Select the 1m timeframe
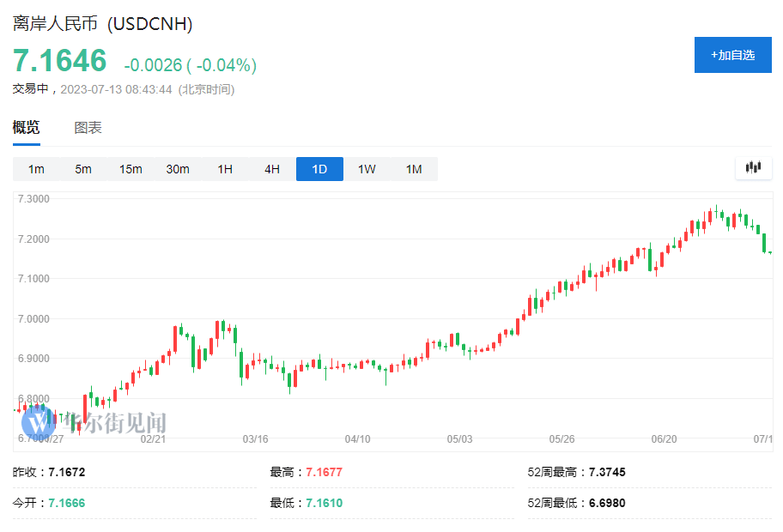This screenshot has height=532, width=783. (36, 169)
